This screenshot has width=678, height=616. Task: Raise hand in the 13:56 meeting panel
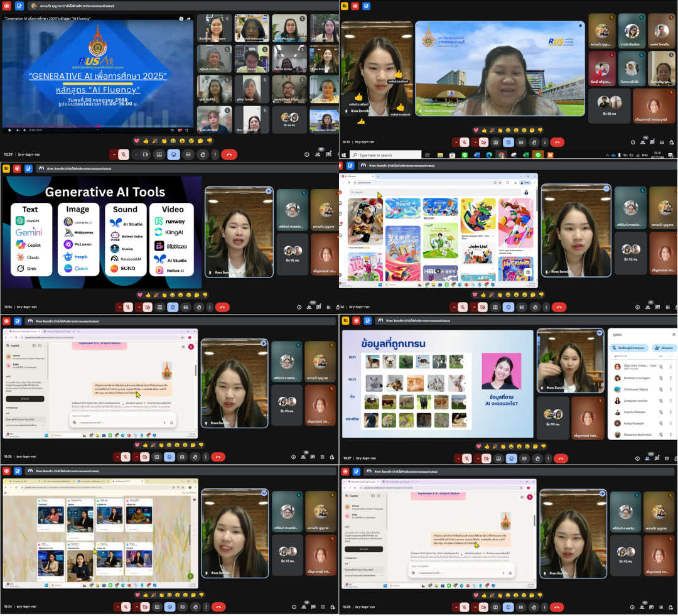pyautogui.click(x=198, y=308)
